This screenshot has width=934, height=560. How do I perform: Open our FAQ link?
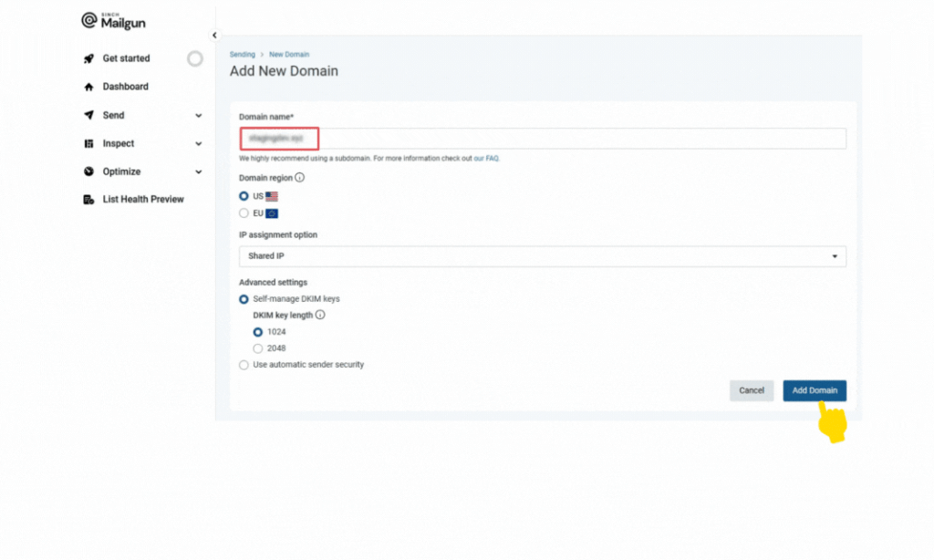tap(484, 158)
